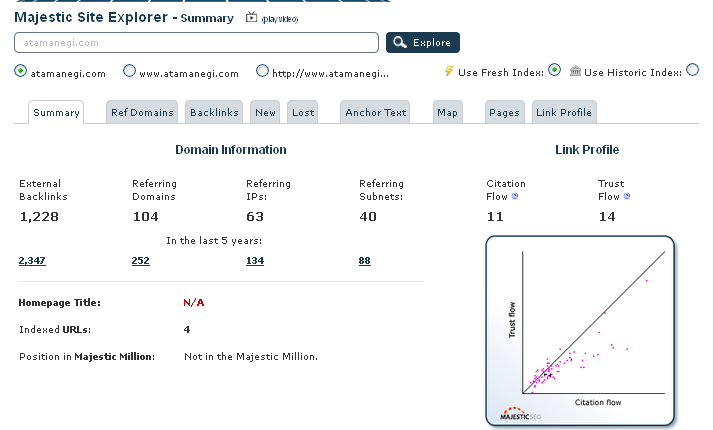Click the Referring IPs value 63
The image size is (714, 430).
tap(255, 216)
